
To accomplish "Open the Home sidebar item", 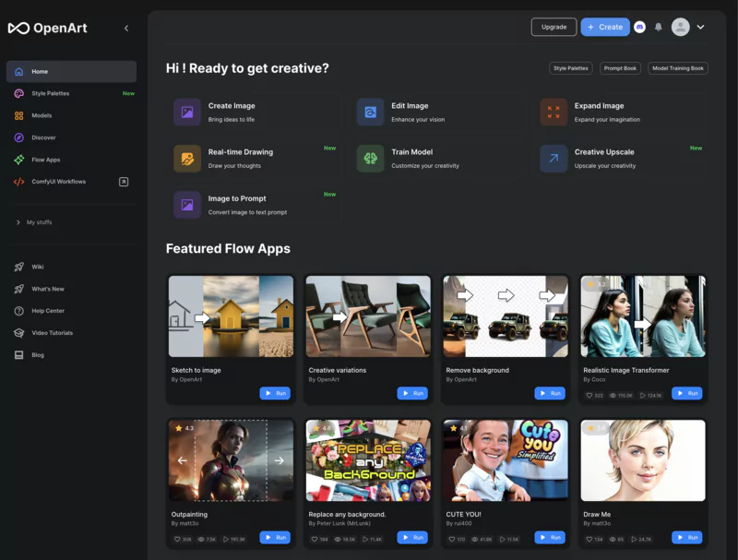I will pyautogui.click(x=72, y=72).
